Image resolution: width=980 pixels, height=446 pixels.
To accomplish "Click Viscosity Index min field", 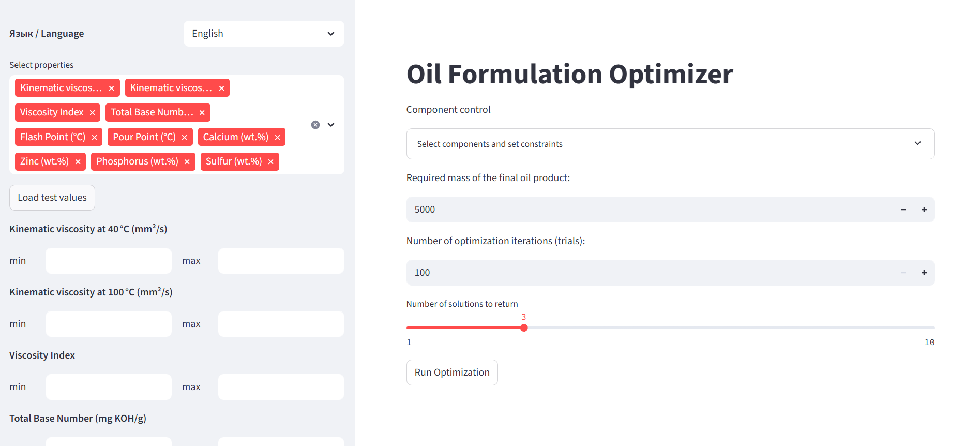I will pos(109,387).
